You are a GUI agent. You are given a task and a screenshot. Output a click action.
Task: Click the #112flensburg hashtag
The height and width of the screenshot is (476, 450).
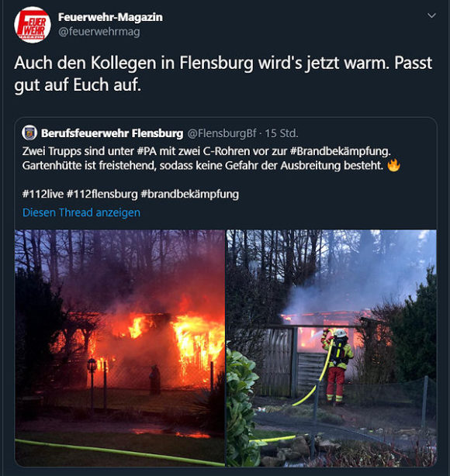[x=102, y=194]
